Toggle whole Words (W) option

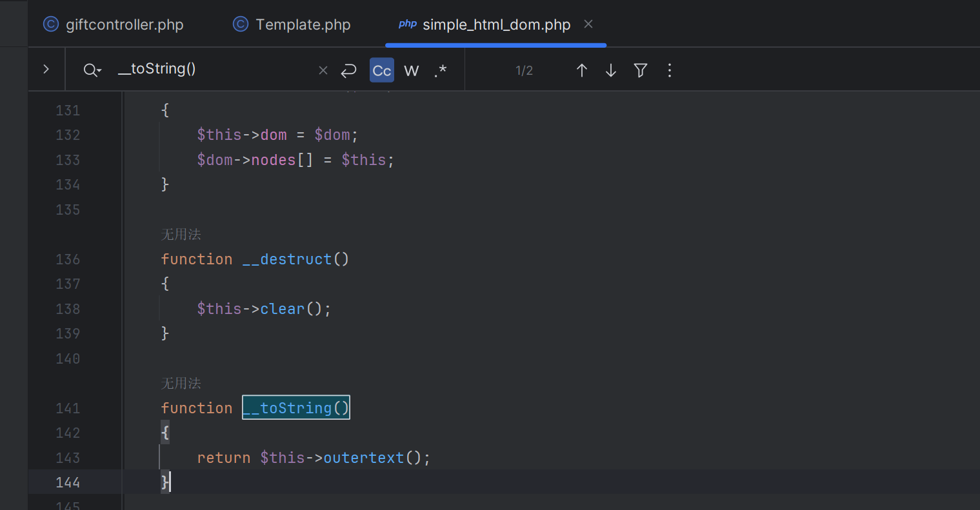point(412,70)
